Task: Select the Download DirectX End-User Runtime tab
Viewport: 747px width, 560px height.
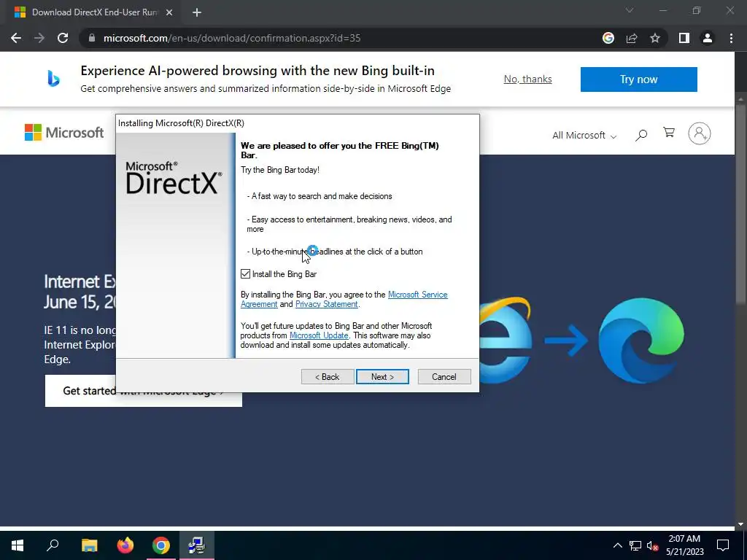Action: pos(94,12)
